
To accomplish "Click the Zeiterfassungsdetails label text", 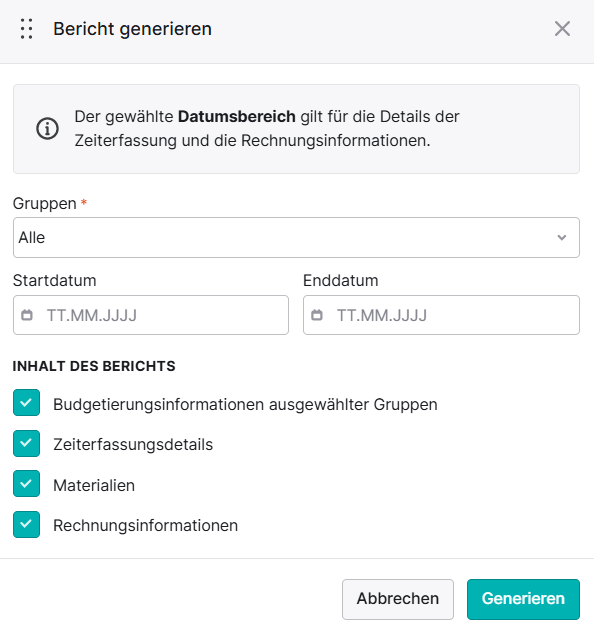I will [133, 444].
